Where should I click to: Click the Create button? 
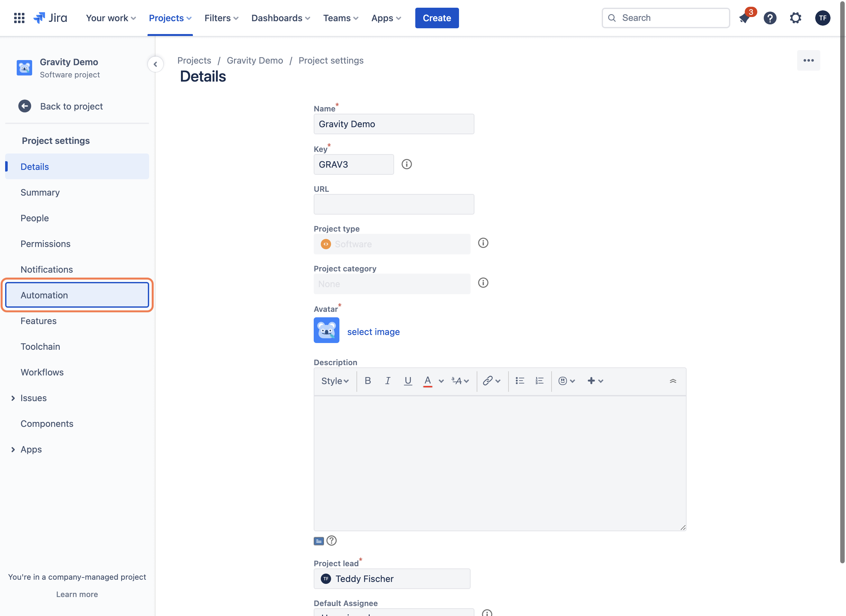(x=437, y=18)
